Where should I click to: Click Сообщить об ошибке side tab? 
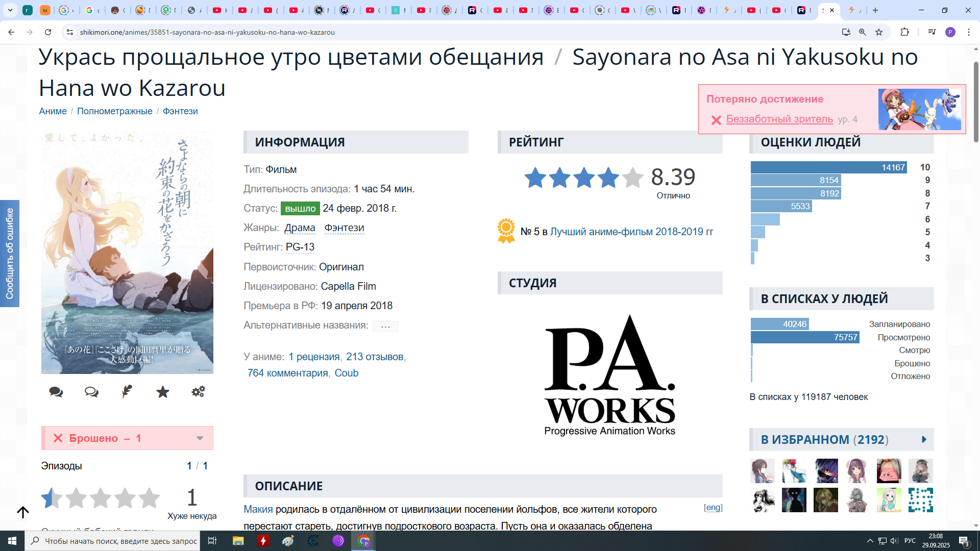10,254
